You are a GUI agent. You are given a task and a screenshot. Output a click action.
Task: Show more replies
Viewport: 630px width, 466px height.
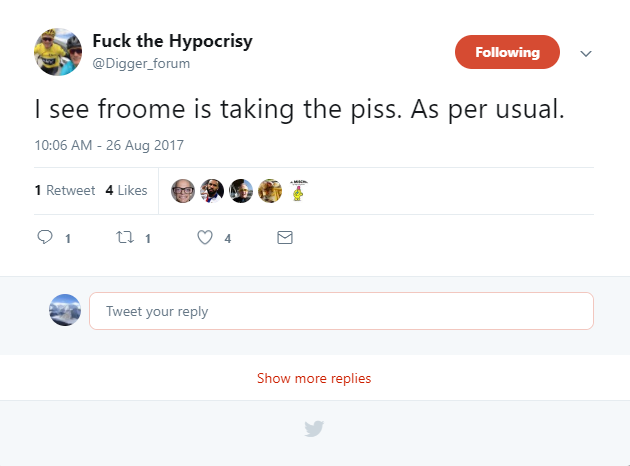[x=314, y=379]
